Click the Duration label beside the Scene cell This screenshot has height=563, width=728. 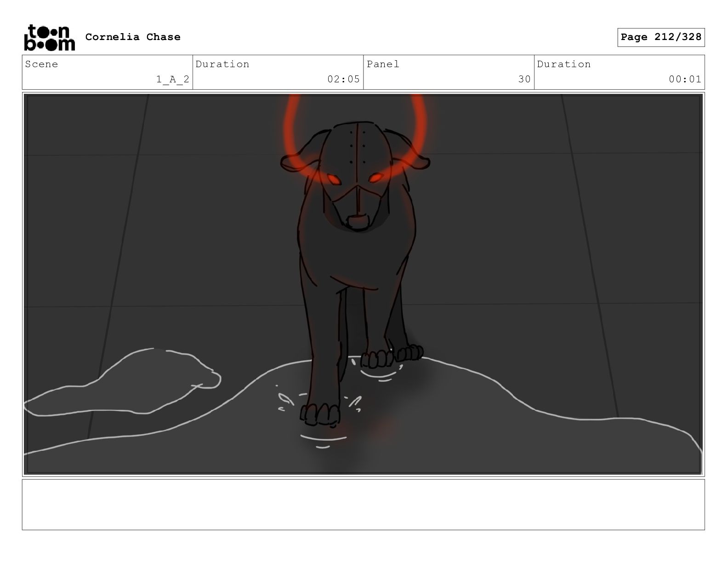[x=222, y=64]
